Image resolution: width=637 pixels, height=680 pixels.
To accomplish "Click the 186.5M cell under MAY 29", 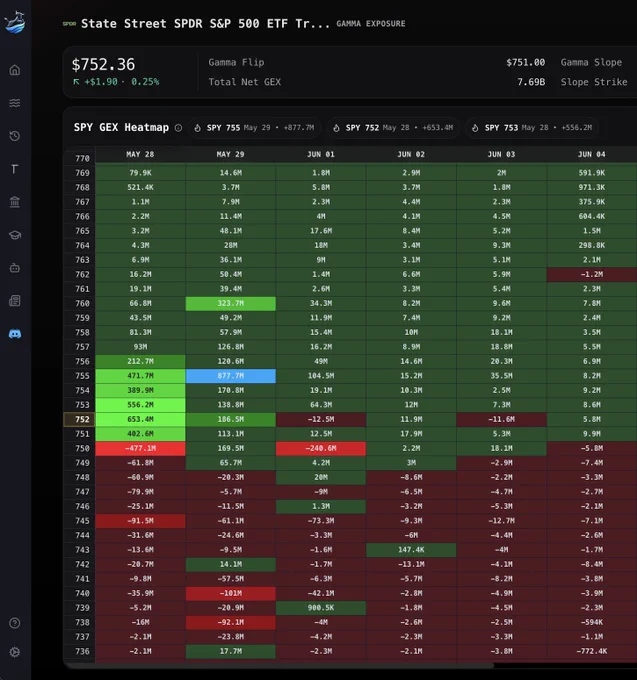I will (231, 419).
